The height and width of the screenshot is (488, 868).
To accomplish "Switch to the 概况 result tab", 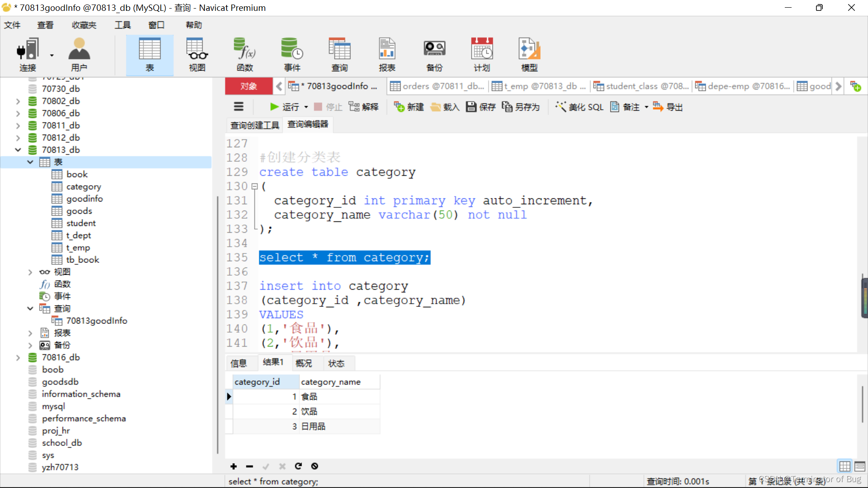I will (x=304, y=363).
